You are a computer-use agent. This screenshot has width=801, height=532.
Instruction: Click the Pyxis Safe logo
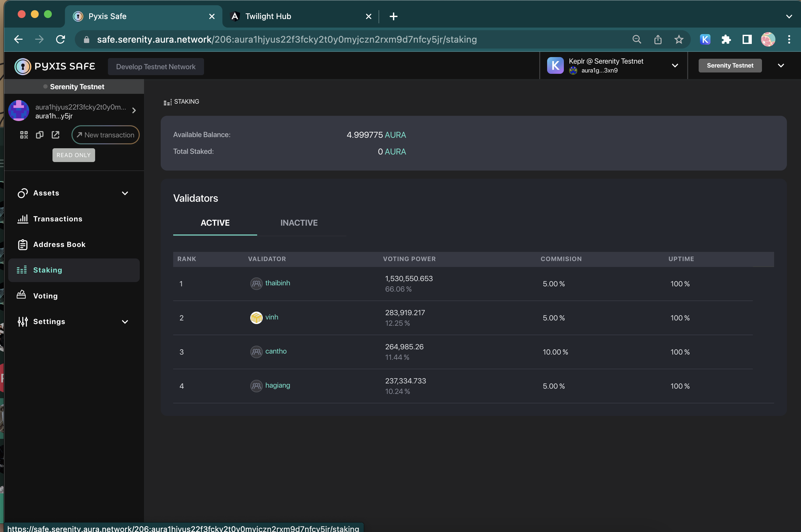coord(55,66)
